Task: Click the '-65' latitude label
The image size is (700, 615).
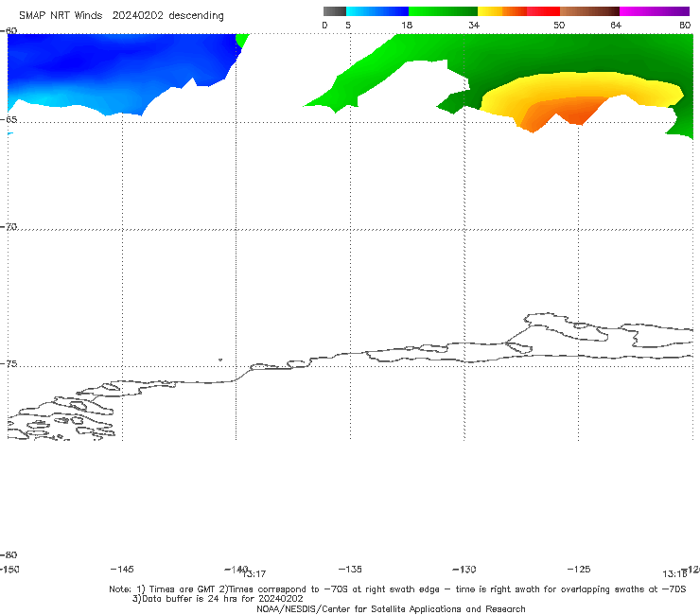Action: tap(9, 119)
